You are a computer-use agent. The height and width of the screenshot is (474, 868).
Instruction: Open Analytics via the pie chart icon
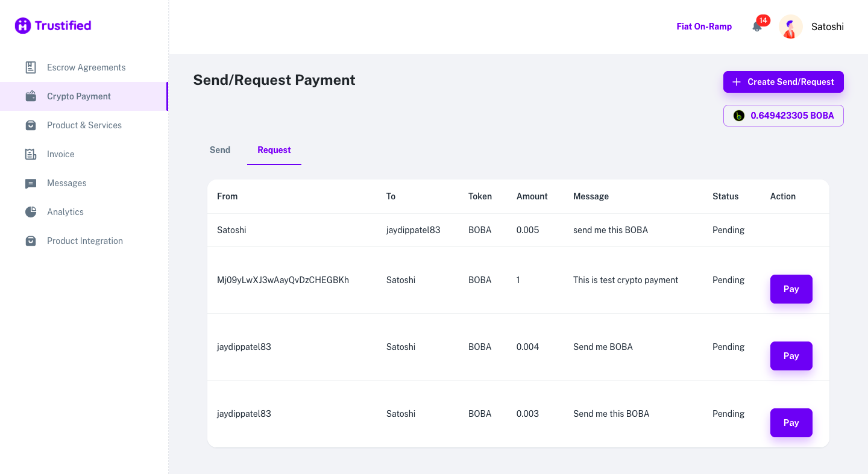coord(31,212)
